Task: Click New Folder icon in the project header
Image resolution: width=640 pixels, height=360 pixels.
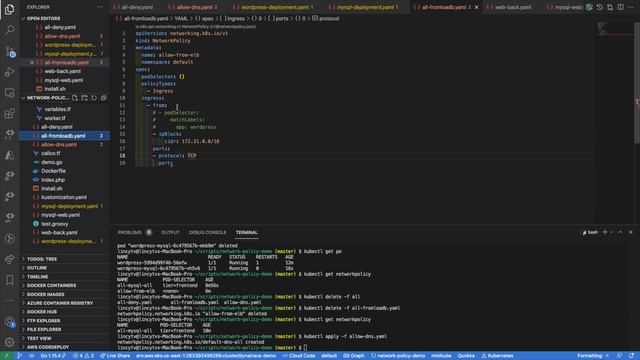Action: coord(84,98)
